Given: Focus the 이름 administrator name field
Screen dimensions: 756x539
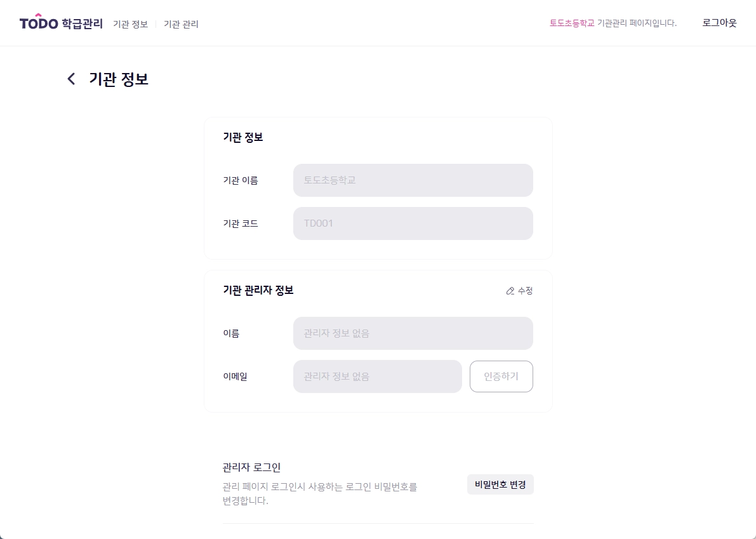Looking at the screenshot, I should point(413,333).
